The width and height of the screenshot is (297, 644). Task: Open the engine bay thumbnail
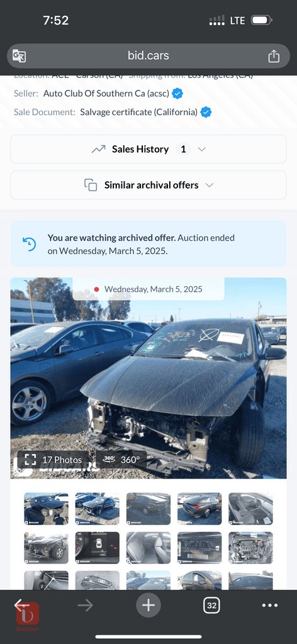(x=250, y=548)
